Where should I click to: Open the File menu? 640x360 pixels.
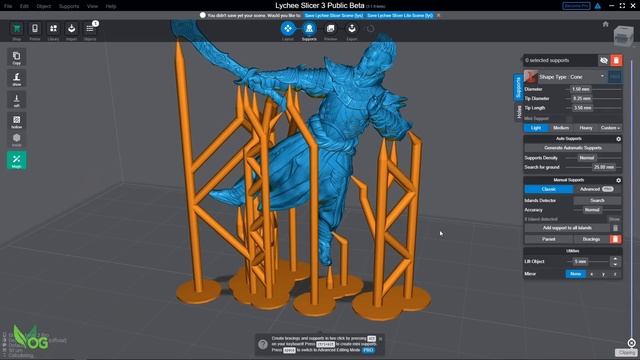point(8,6)
